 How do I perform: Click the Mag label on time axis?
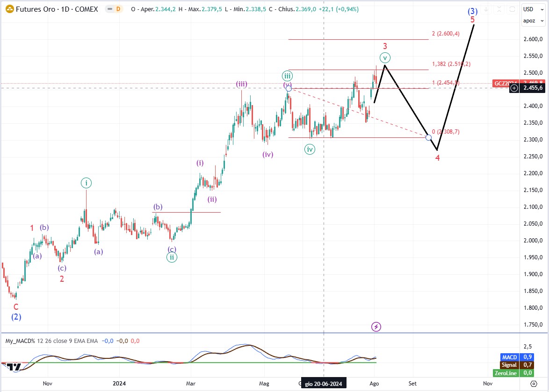264,384
